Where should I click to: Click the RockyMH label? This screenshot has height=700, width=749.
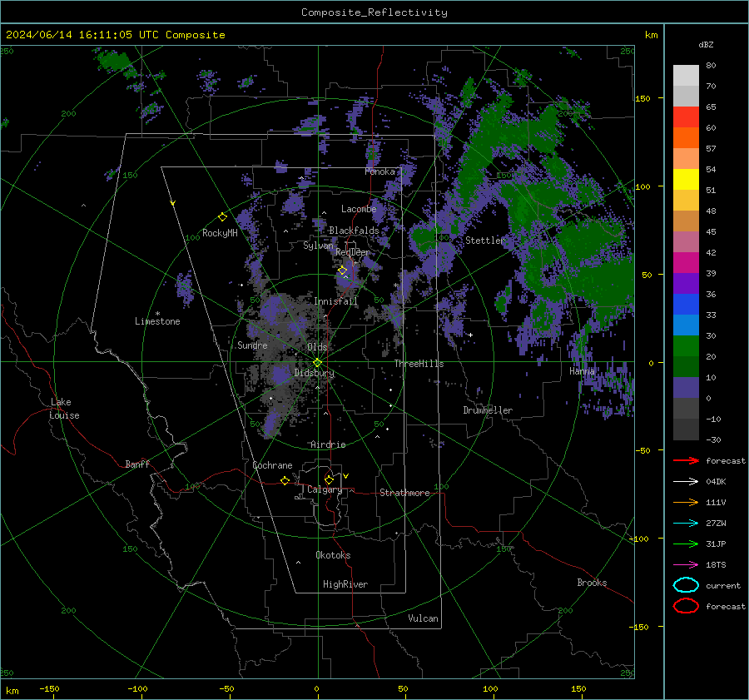[220, 233]
